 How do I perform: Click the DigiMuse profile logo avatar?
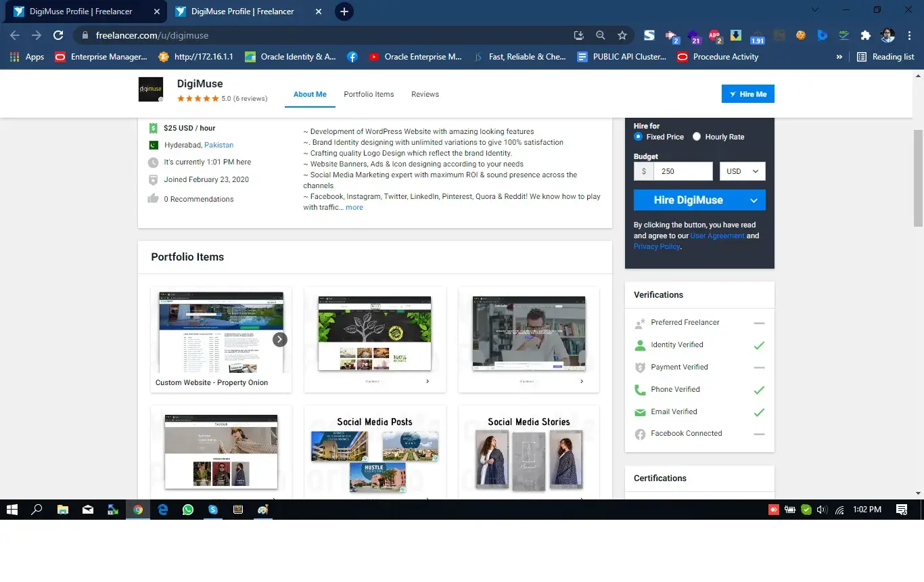click(150, 89)
